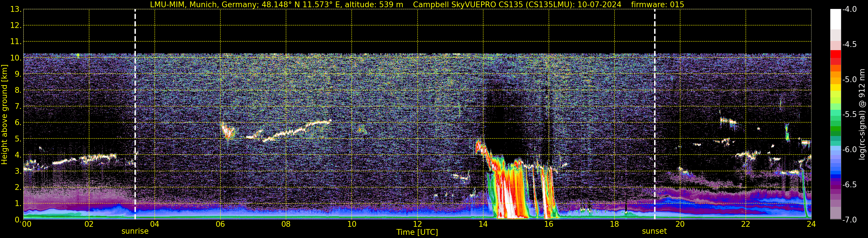Screen dimensions: 868x238
Task: Click the '16' time tick label
Action: pyautogui.click(x=549, y=224)
